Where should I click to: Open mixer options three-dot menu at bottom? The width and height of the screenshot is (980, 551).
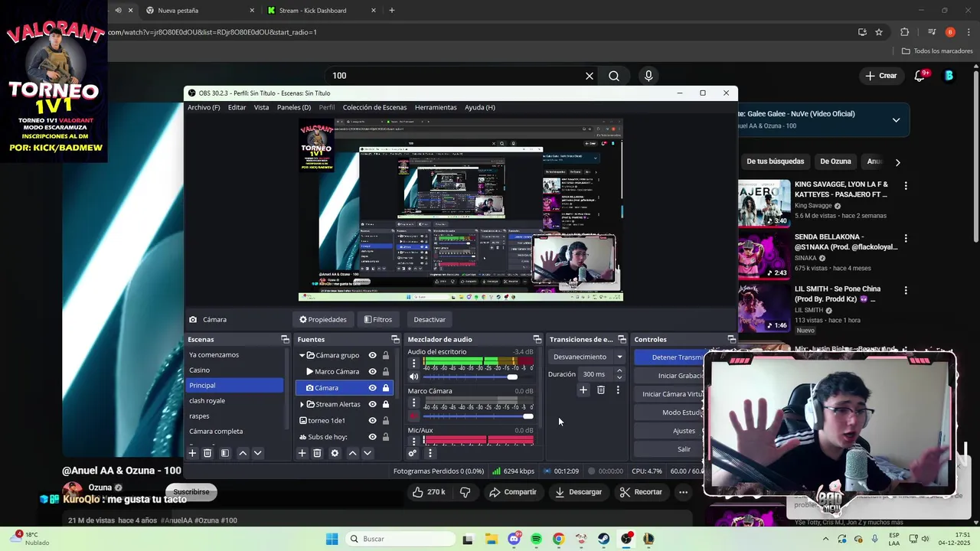430,453
